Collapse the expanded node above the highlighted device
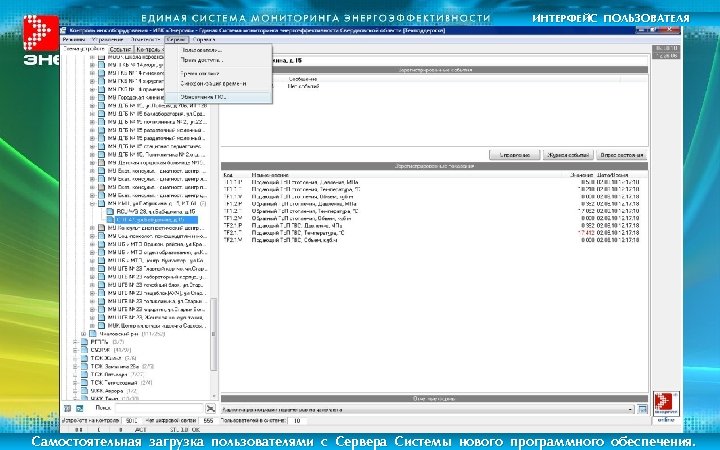This screenshot has height=450, width=720. click(92, 203)
